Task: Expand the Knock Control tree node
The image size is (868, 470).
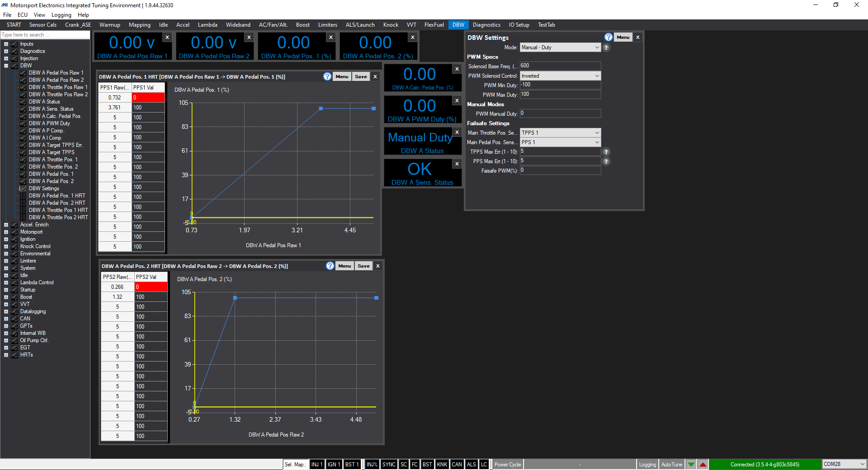Action: 6,247
